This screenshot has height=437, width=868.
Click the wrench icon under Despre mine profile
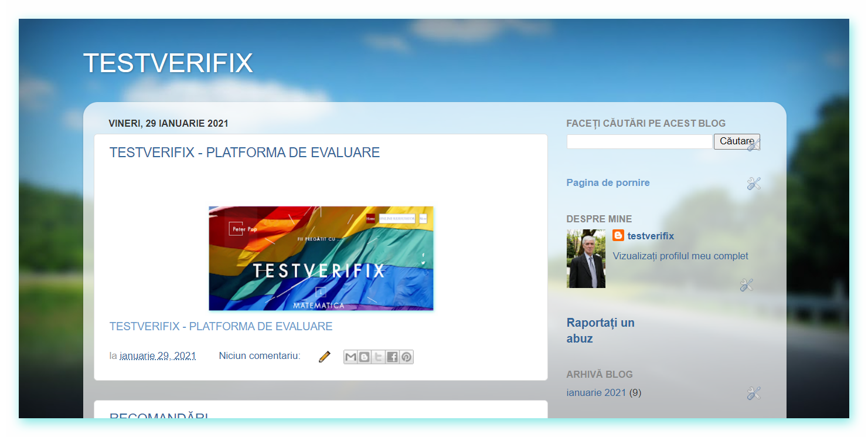tap(746, 285)
